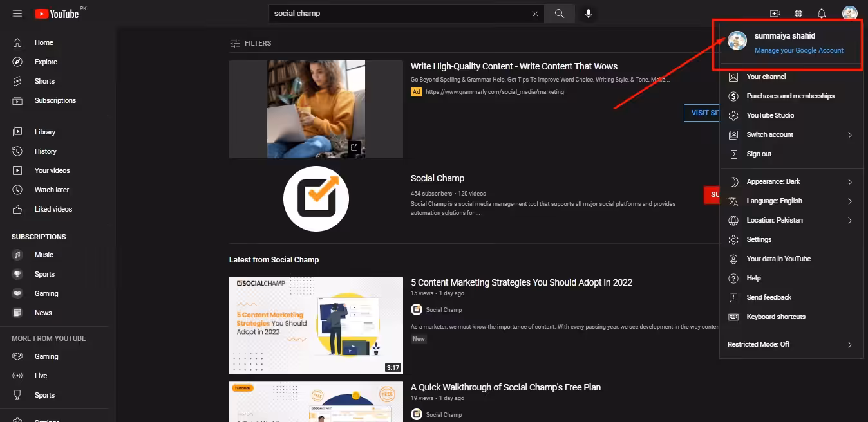Open the Grammarly ad URL link

pos(495,92)
